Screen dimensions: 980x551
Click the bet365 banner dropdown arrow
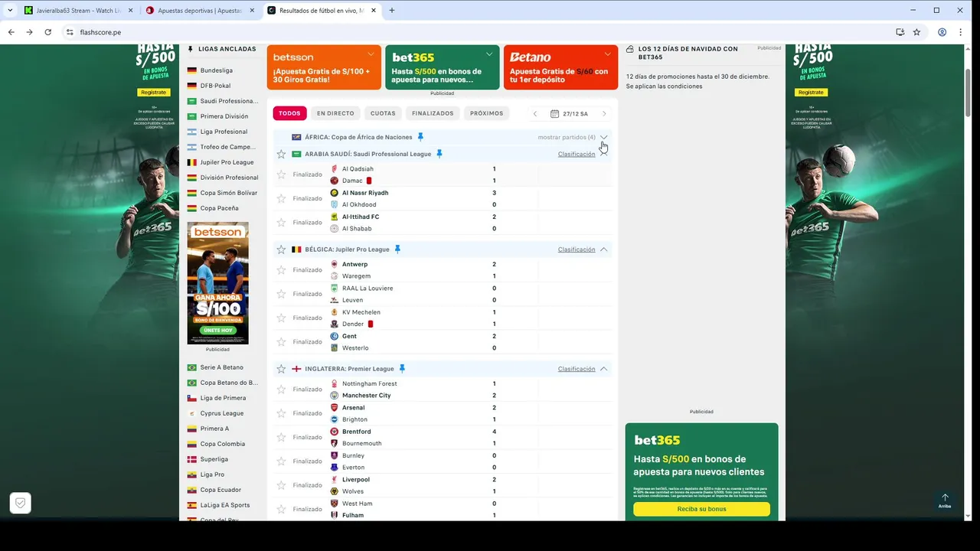(x=489, y=54)
